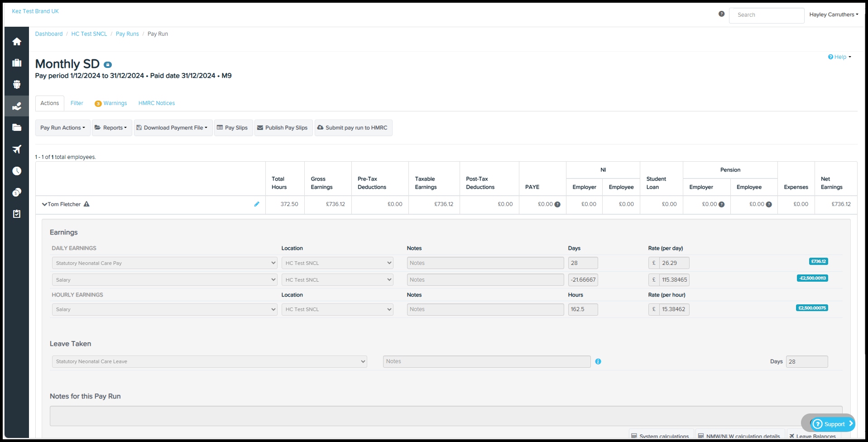Click the info icon beside leave notes
Image resolution: width=868 pixels, height=442 pixels.
coord(598,361)
